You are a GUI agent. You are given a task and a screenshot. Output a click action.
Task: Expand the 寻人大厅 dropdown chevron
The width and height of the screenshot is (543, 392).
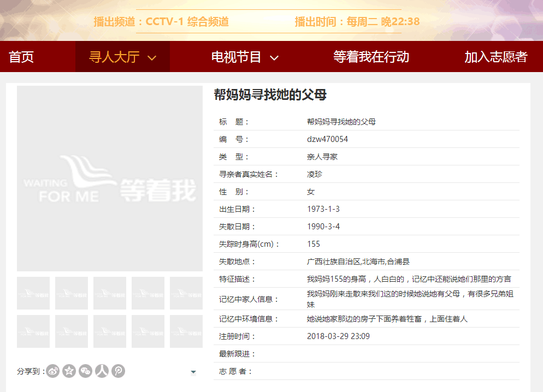coord(152,57)
